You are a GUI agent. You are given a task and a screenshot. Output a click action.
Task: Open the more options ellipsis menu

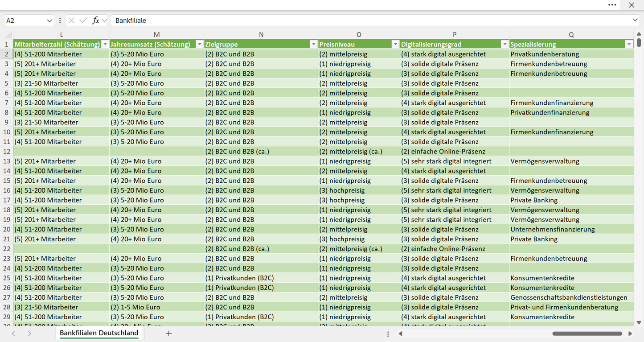(612, 5)
